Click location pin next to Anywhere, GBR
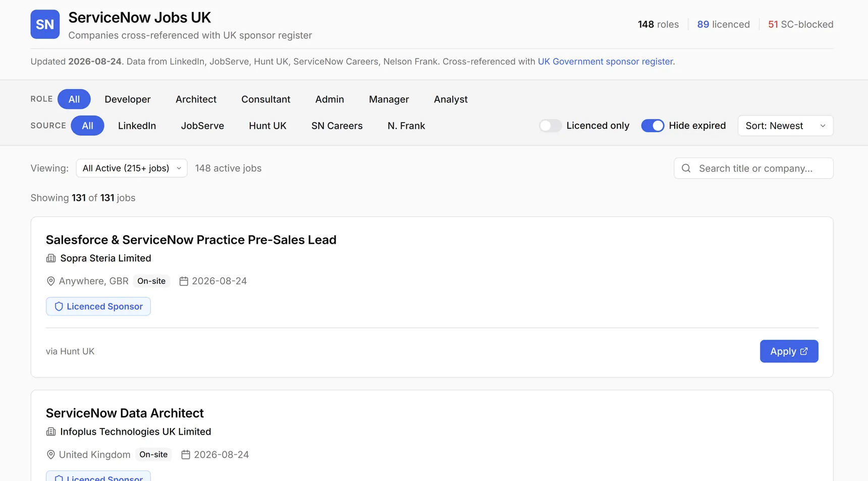This screenshot has width=868, height=481. 50,281
